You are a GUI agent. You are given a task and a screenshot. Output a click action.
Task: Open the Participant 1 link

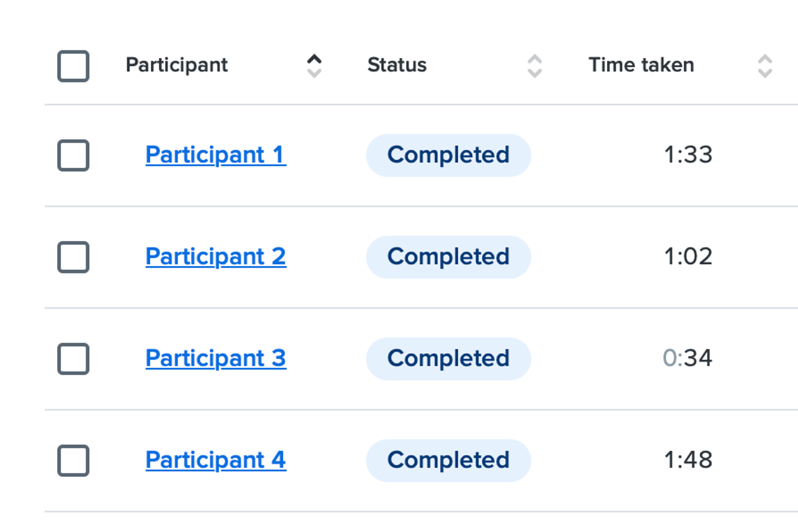click(x=216, y=155)
